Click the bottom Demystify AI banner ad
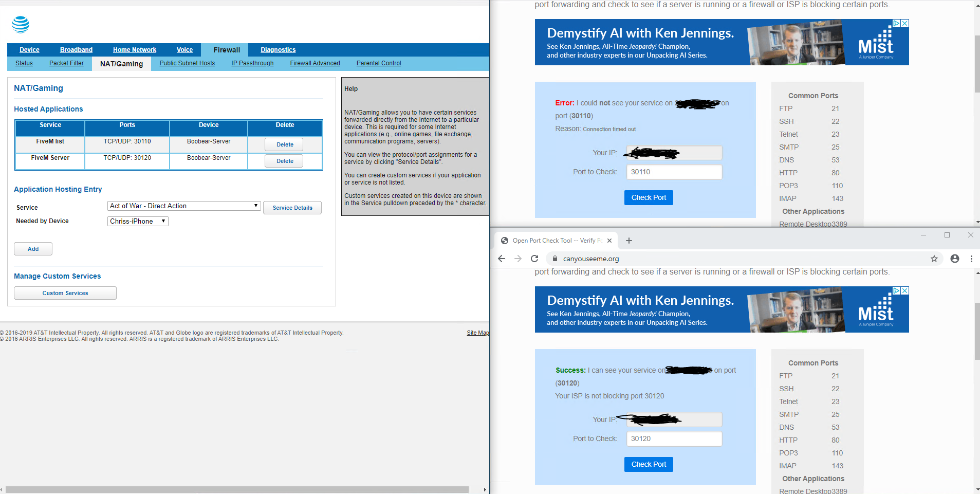This screenshot has width=980, height=494. (x=722, y=309)
